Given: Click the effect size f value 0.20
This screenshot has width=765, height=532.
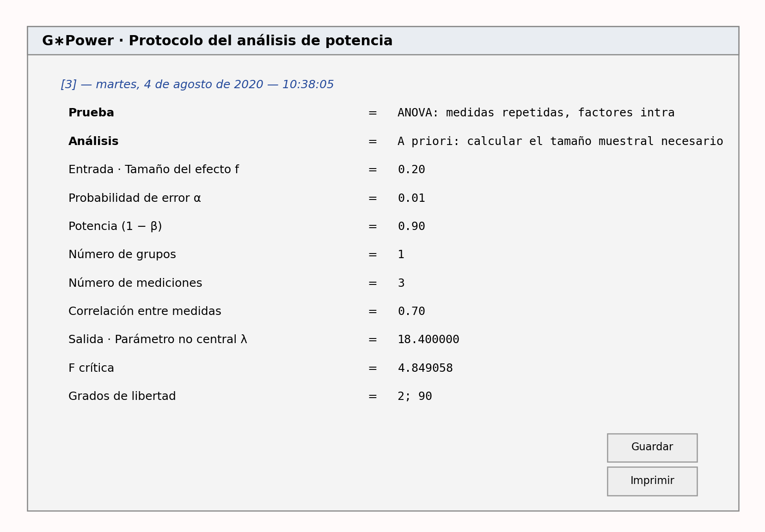Looking at the screenshot, I should click(411, 170).
